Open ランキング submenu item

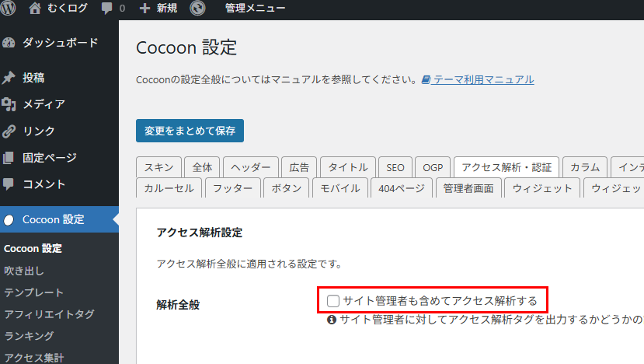(x=29, y=336)
